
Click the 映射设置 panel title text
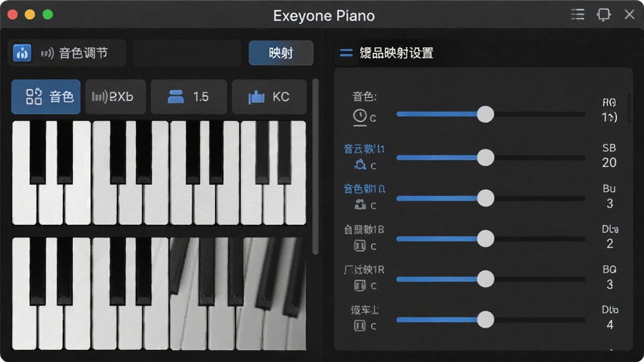click(x=396, y=53)
